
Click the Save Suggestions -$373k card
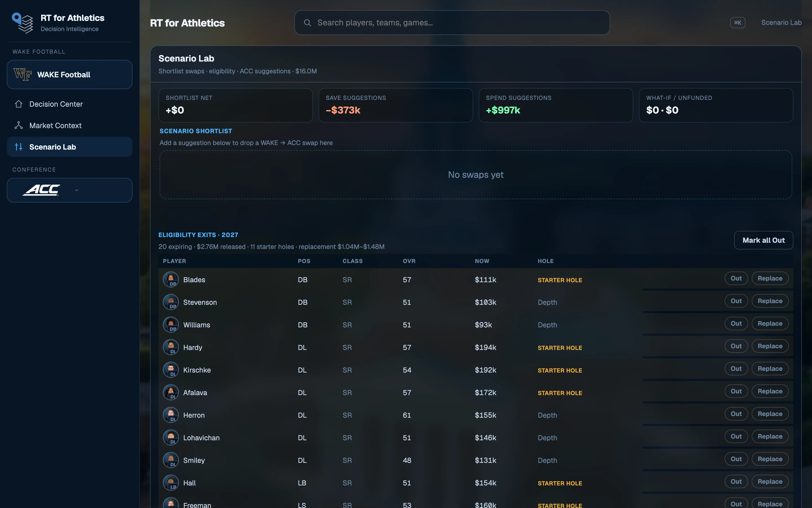point(396,105)
